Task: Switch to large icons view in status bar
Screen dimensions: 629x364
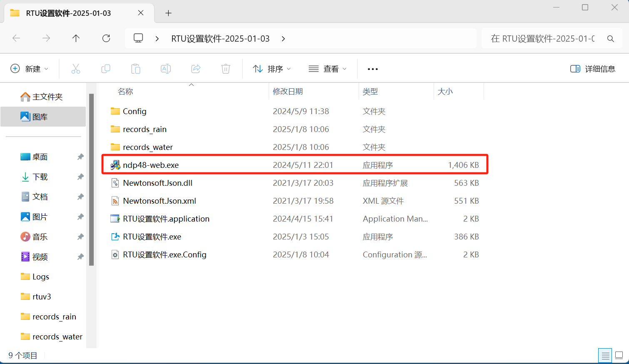Action: 619,355
